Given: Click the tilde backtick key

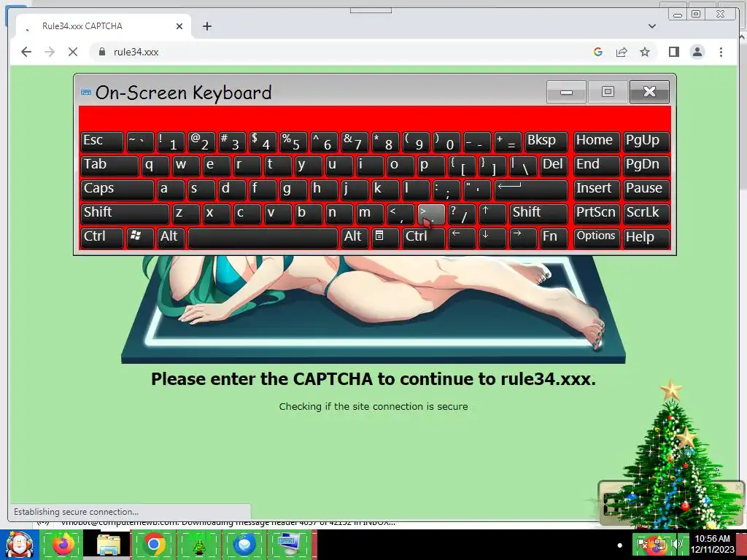Looking at the screenshot, I should [x=140, y=141].
